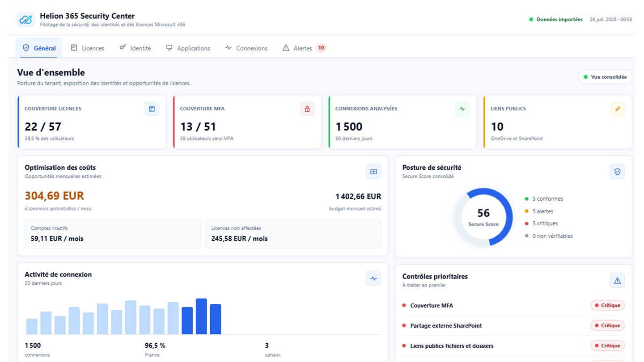
Task: Click the '0 non vérifiables' legend entry
Action: 549,236
